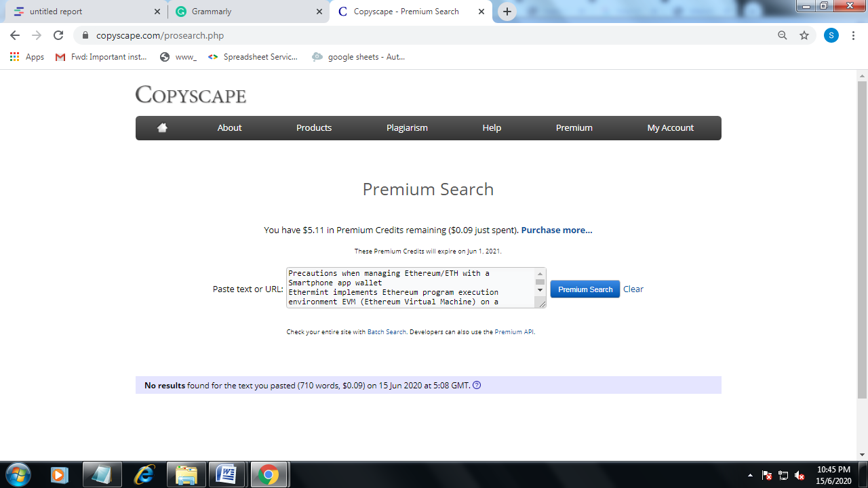This screenshot has width=868, height=488.
Task: Open Microsoft Word from taskbar
Action: point(226,475)
